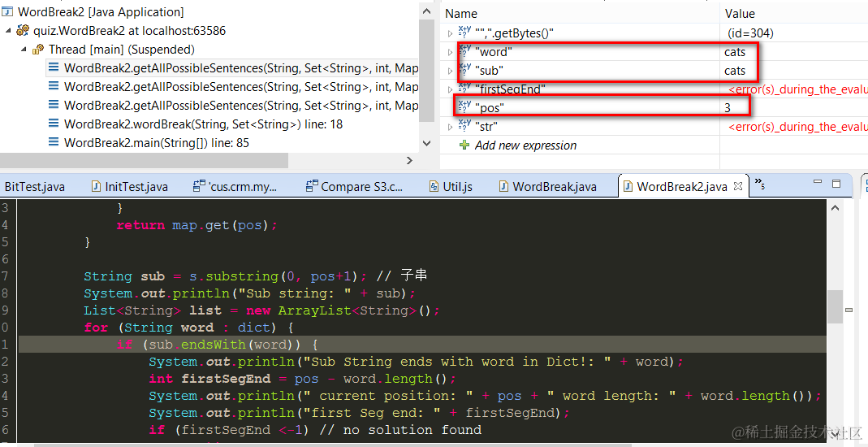Click the String sub = s.substring line
This screenshot has height=447, width=868.
tap(255, 276)
